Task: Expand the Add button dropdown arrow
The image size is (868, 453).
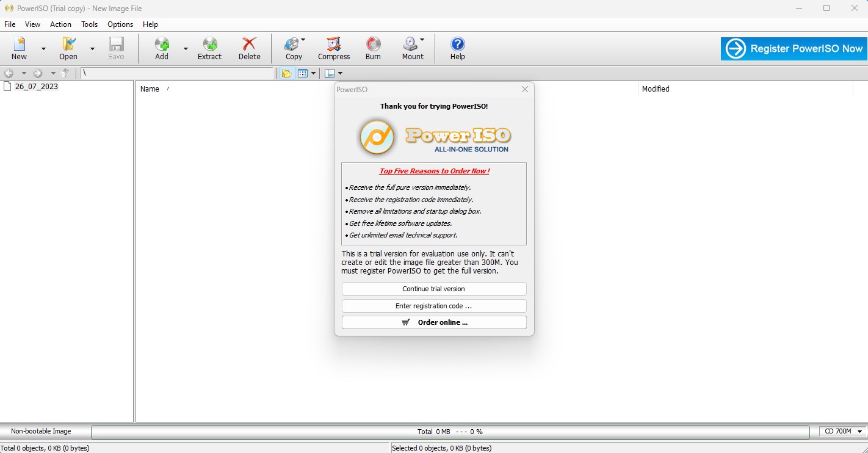Action: click(186, 49)
